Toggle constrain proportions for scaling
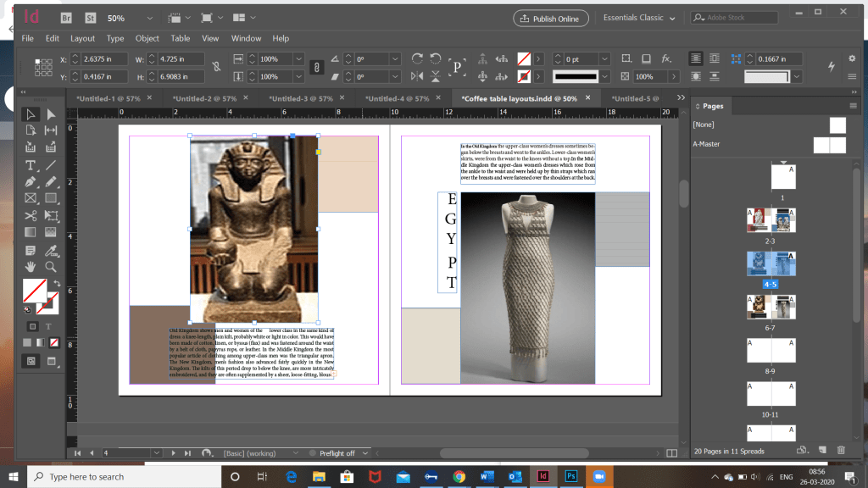Screen dimensions: 868x488 pos(315,67)
